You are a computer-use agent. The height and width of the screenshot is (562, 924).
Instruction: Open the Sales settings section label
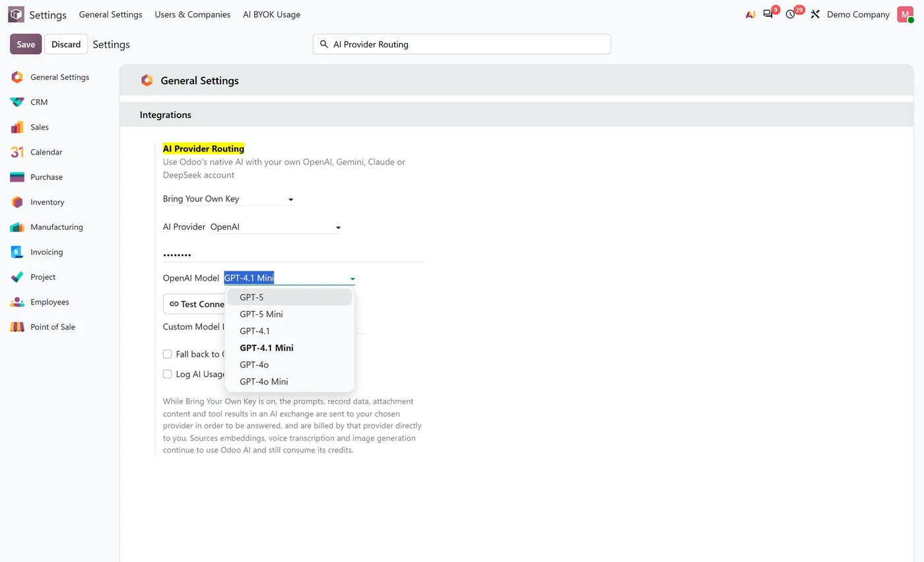[40, 127]
